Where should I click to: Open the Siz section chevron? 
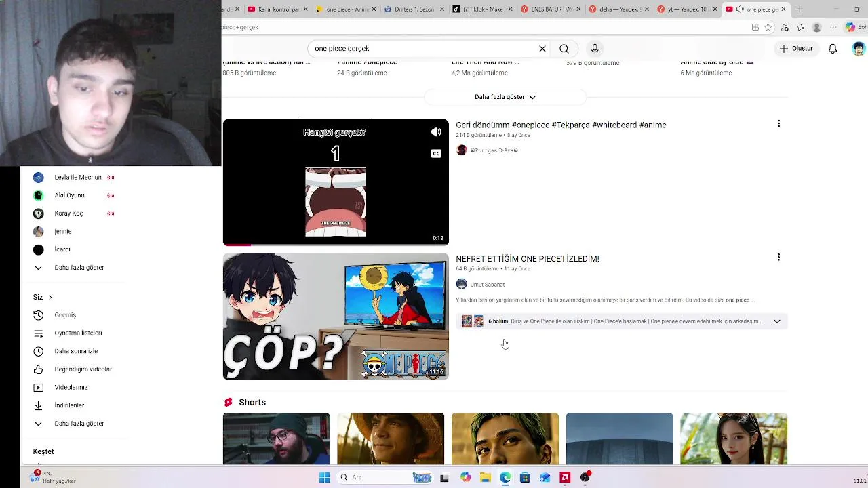[x=50, y=297]
